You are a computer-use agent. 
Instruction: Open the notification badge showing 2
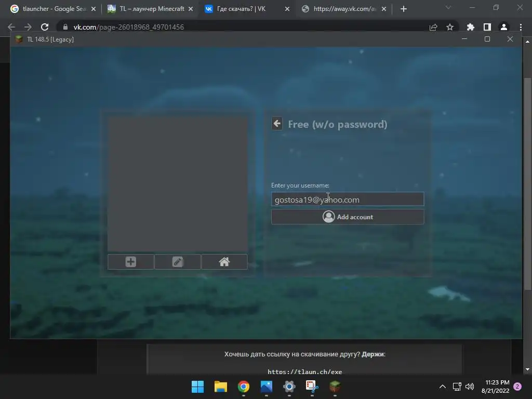click(517, 387)
